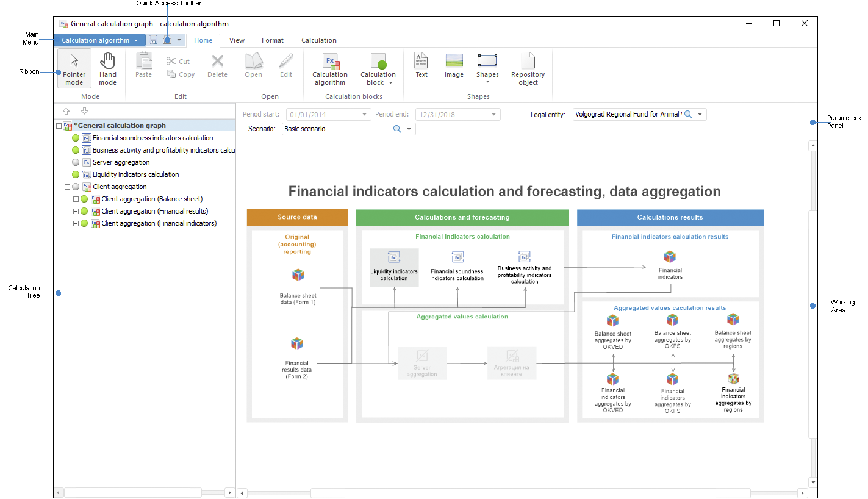Select Balance sheet aggregates by OKVED cube
This screenshot has width=868, height=499.
pos(612,320)
